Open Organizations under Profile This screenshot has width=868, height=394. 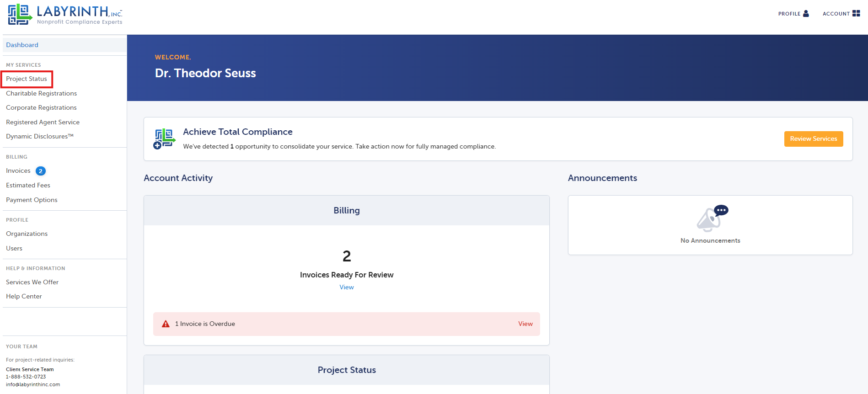click(27, 234)
